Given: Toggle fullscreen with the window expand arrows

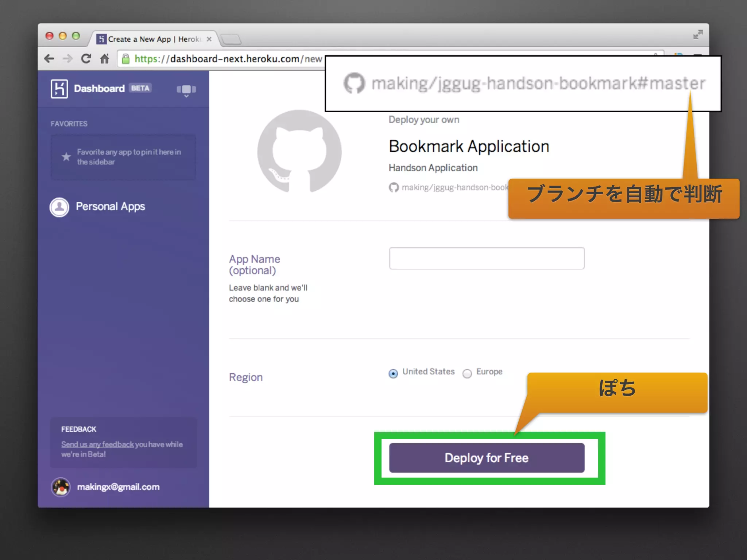Looking at the screenshot, I should pos(698,35).
